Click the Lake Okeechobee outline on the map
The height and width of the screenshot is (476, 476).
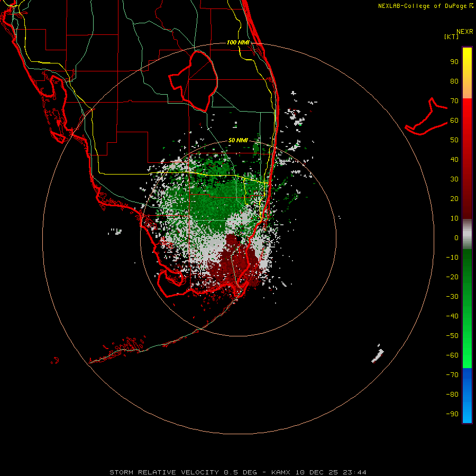[194, 81]
